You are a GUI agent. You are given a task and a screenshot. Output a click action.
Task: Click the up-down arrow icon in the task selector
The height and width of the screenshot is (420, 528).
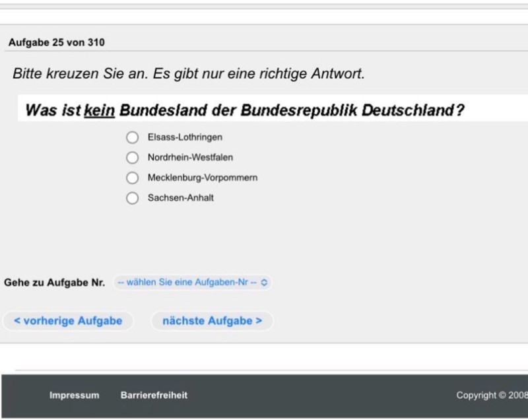pyautogui.click(x=265, y=283)
